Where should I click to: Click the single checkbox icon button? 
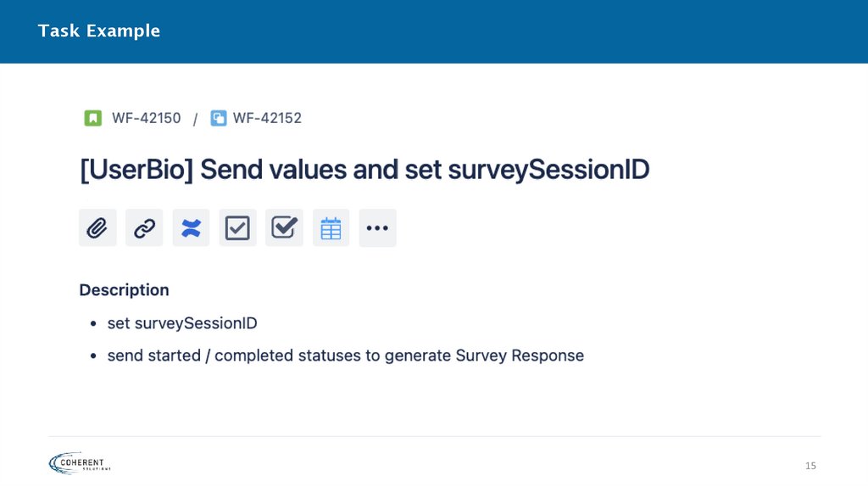click(237, 228)
